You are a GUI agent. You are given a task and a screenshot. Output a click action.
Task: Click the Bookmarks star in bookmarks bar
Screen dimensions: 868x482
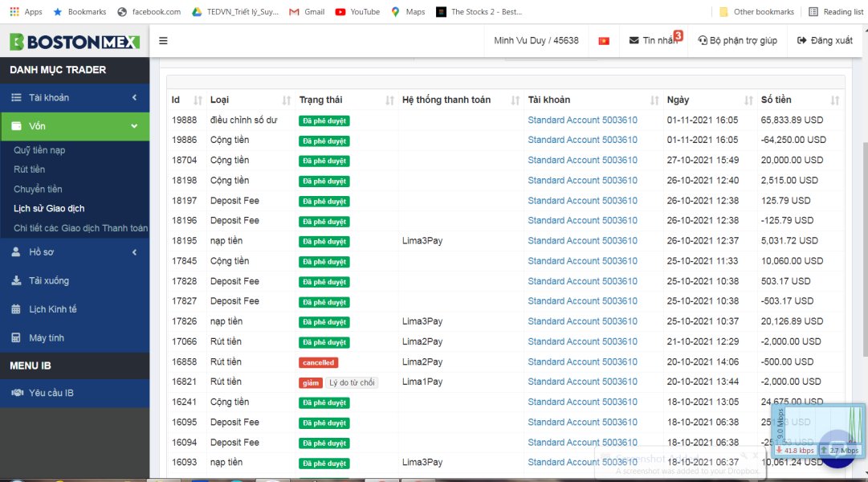(58, 12)
